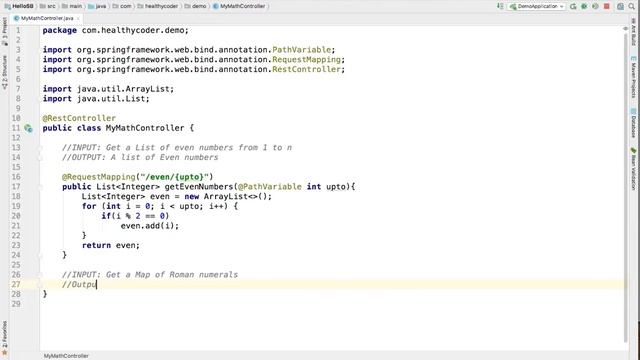
Task: Click the editor vertical scrollbar
Action: pyautogui.click(x=626, y=188)
